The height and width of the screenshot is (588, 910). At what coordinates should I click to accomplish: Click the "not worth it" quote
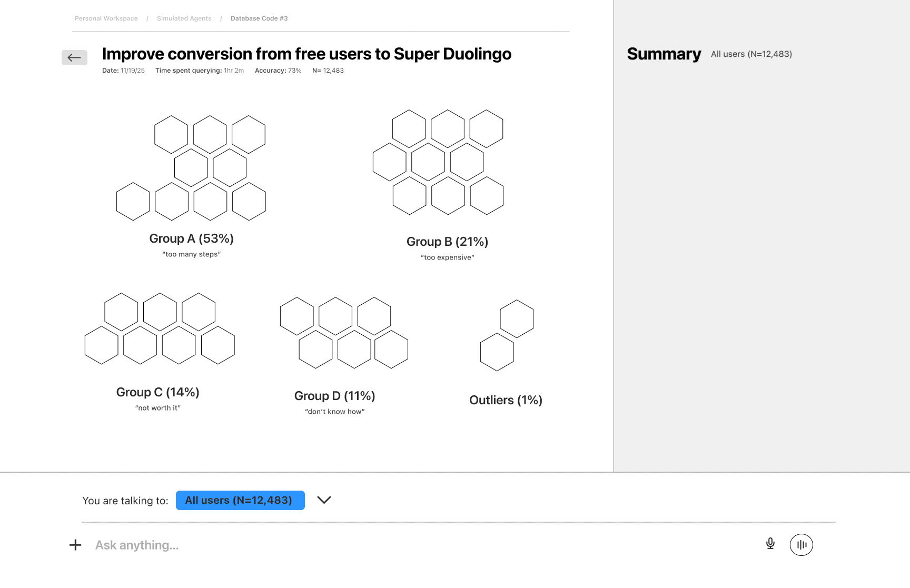click(x=158, y=408)
